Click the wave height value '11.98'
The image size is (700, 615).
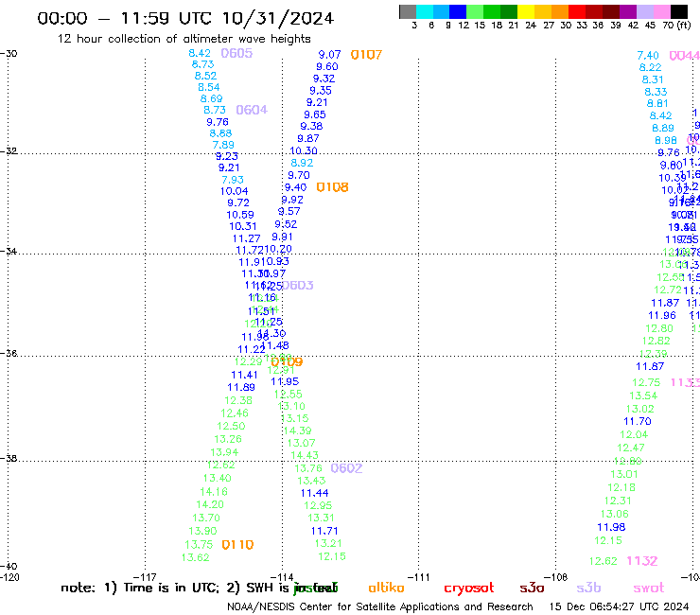coord(612,527)
